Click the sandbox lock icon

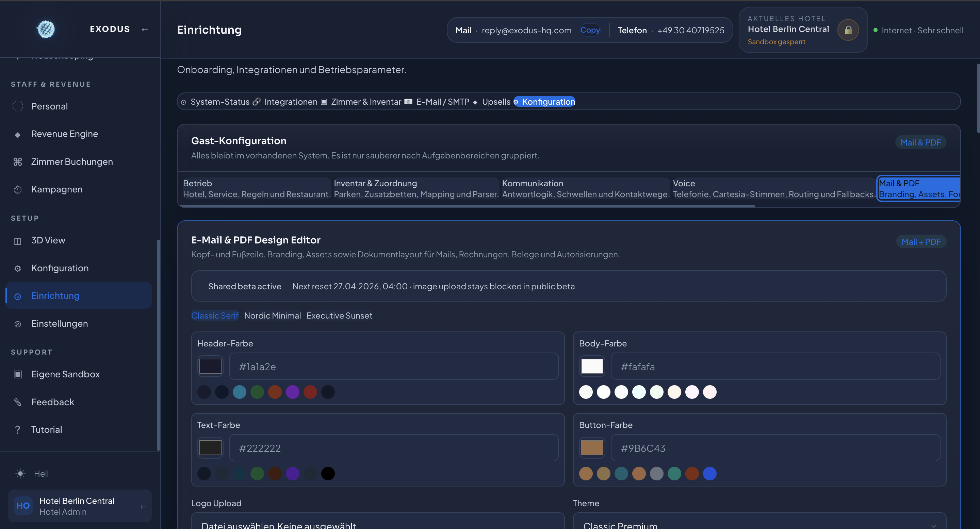tap(848, 30)
